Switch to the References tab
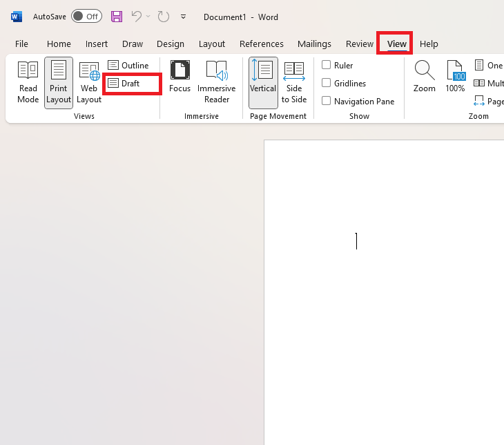The height and width of the screenshot is (445, 504). tap(261, 44)
